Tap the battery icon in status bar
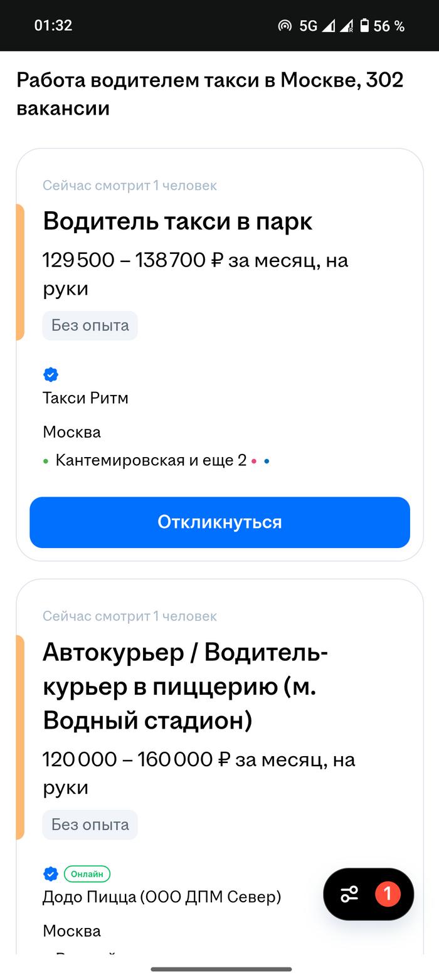439x980 pixels. click(363, 26)
